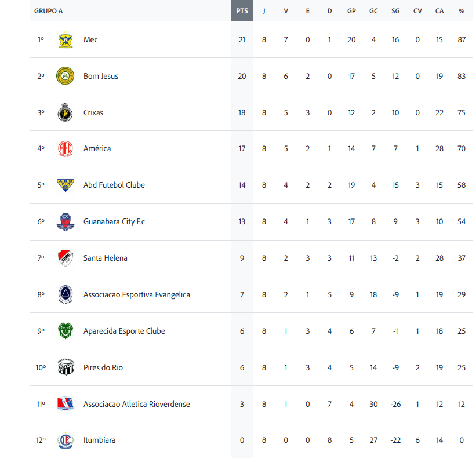Image resolution: width=476 pixels, height=459 pixels.
Task: Click the Guanabara City F.c. badge
Action: [66, 221]
